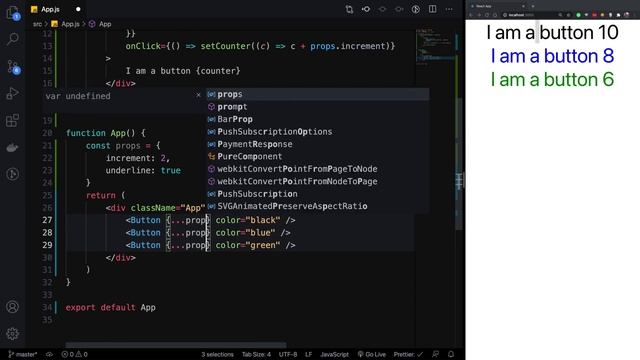This screenshot has height=360, width=640.
Task: Open the Manage gear icon
Action: (12, 333)
